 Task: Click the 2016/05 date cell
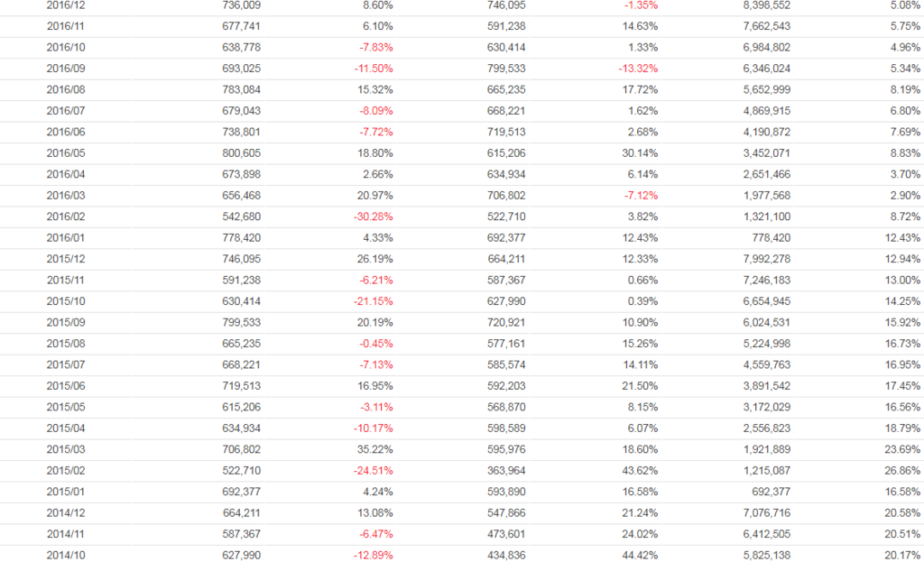(66, 153)
